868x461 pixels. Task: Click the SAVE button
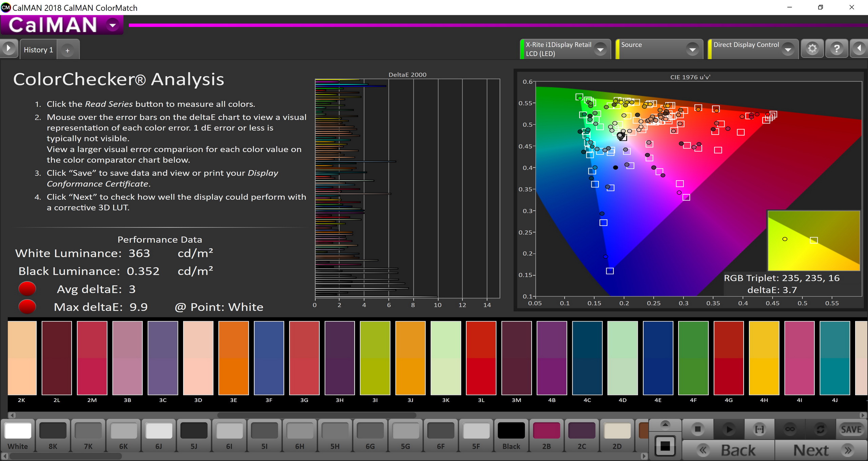coord(851,429)
